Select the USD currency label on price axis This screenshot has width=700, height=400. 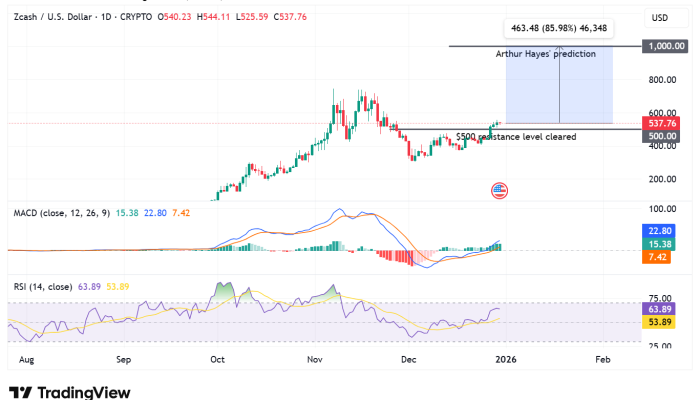660,18
